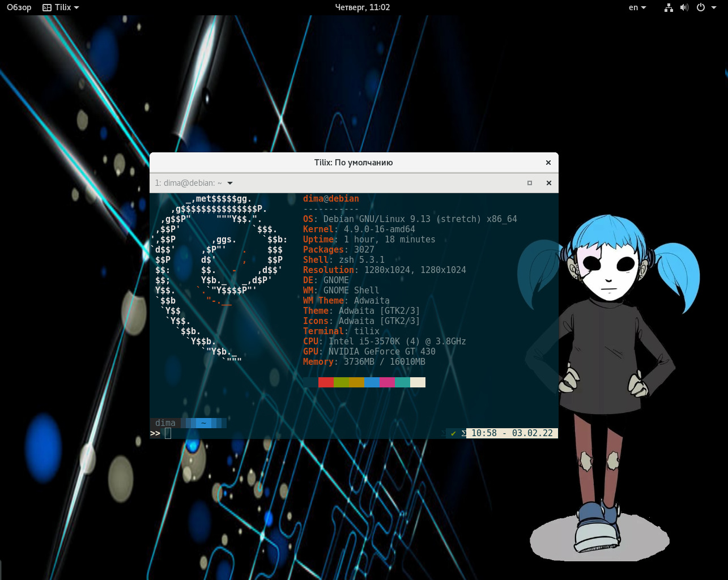Image resolution: width=728 pixels, height=580 pixels.
Task: Click the green checkmark status in prompt
Action: click(x=453, y=433)
